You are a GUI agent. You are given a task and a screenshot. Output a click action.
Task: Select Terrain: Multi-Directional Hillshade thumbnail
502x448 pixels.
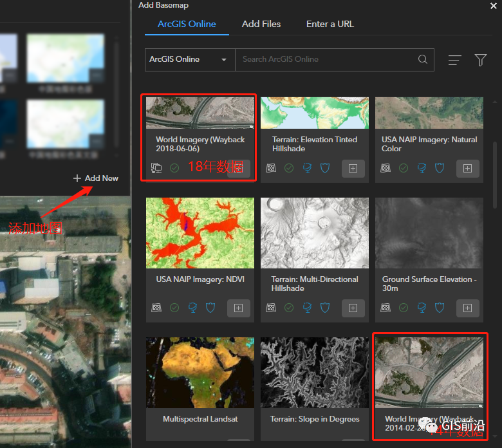[x=314, y=233]
